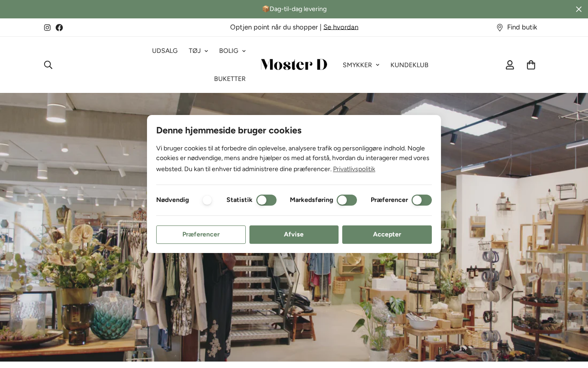Open the BUKETTER menu item

pos(230,79)
